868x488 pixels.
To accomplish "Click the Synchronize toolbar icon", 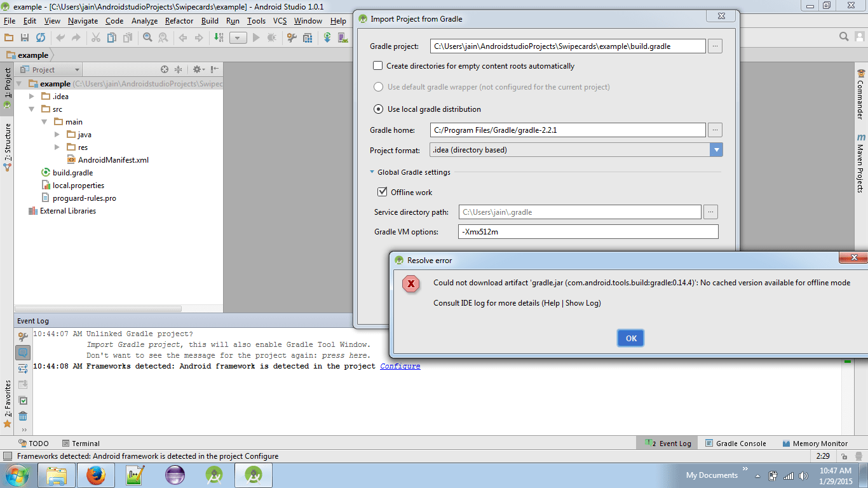I will click(x=41, y=38).
